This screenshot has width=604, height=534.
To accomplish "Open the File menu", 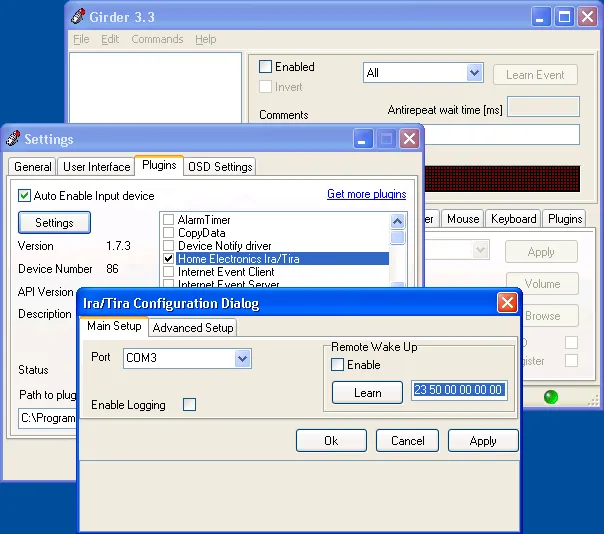I will 81,39.
